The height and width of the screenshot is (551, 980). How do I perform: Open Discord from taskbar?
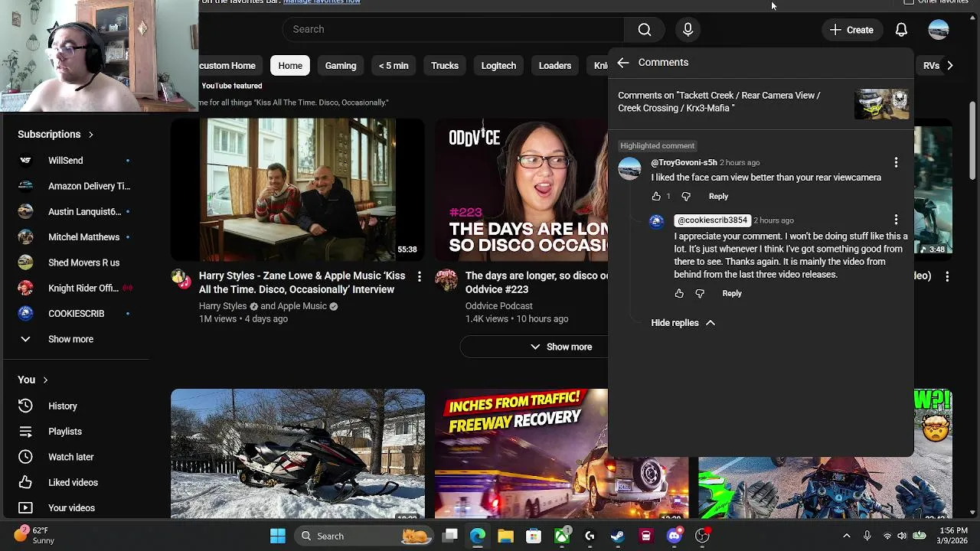click(x=675, y=536)
